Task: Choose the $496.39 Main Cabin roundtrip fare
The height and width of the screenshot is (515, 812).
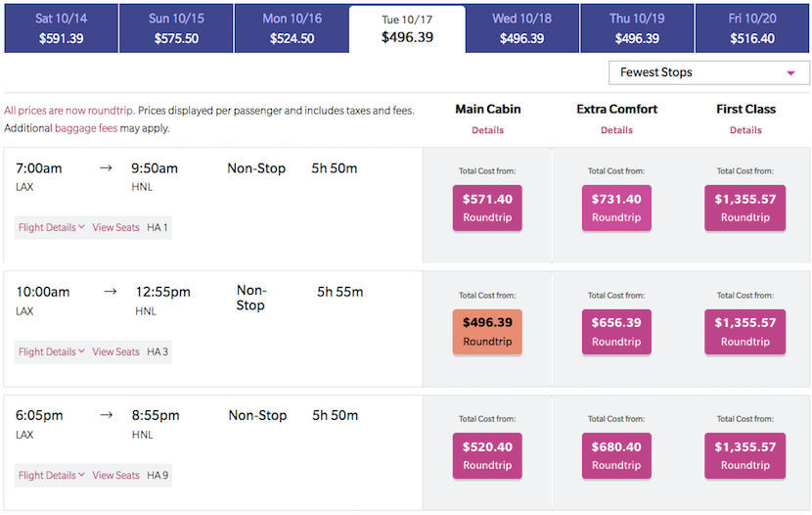Action: pyautogui.click(x=487, y=331)
